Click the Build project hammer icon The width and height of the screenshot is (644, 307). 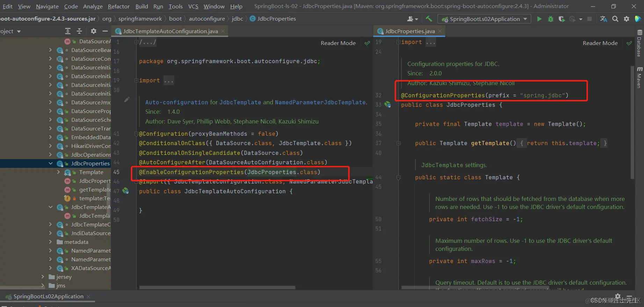click(x=429, y=19)
